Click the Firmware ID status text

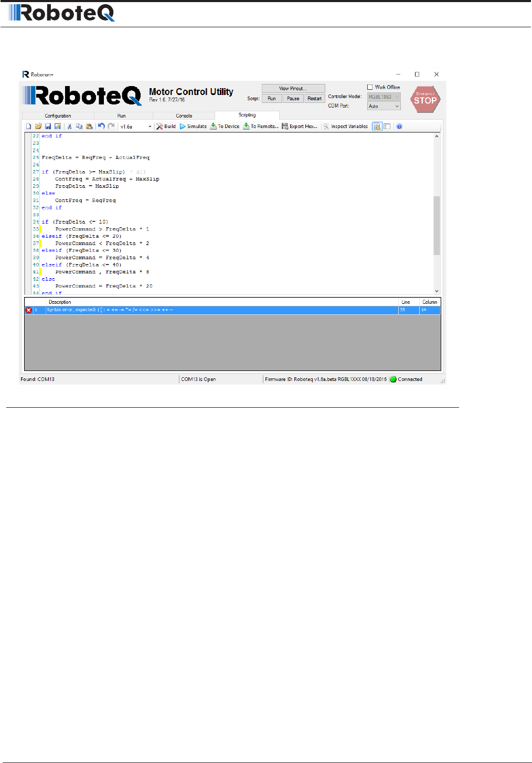(326, 379)
